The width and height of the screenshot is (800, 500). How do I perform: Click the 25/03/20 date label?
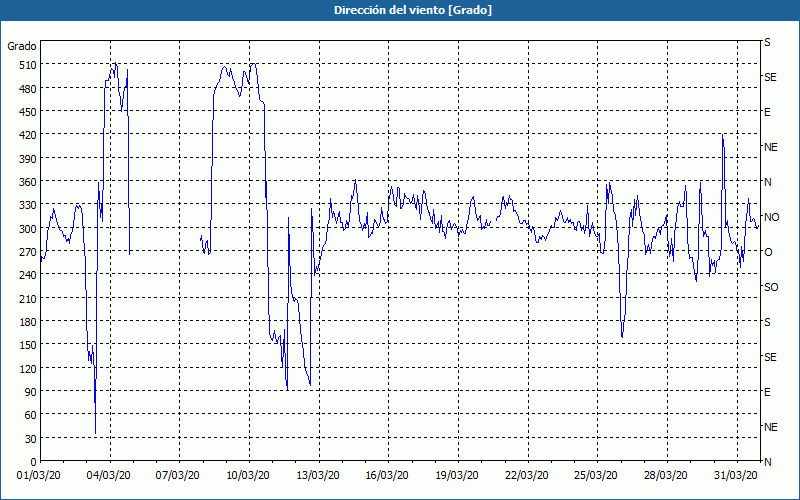pos(596,476)
